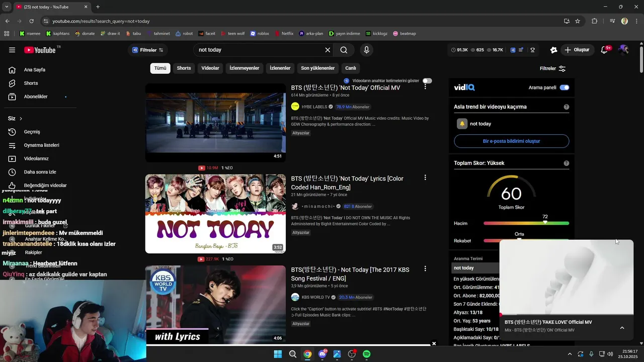This screenshot has width=644, height=362.
Task: Open the 'NOT TODAY' lyrics video thumbnail
Action: (x=215, y=214)
